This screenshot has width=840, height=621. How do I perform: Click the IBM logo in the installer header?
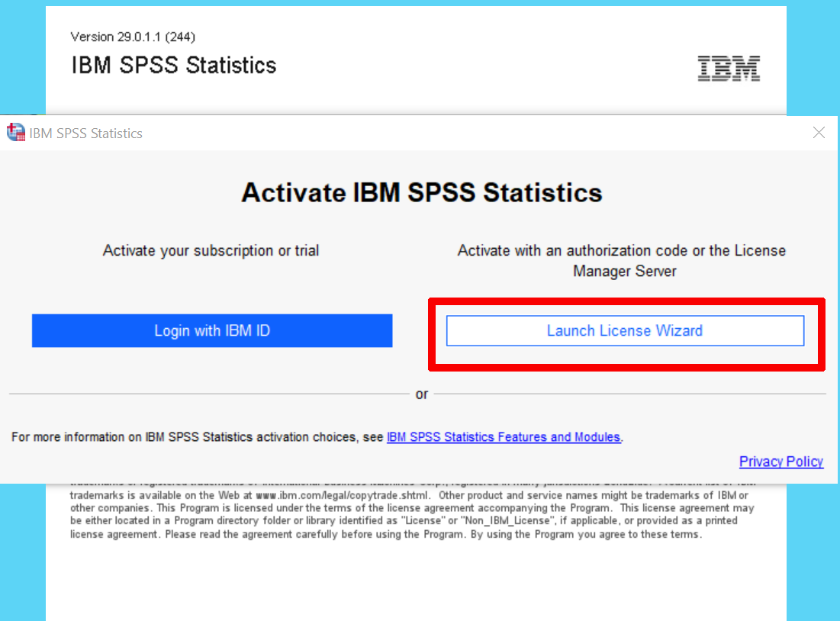click(x=728, y=68)
